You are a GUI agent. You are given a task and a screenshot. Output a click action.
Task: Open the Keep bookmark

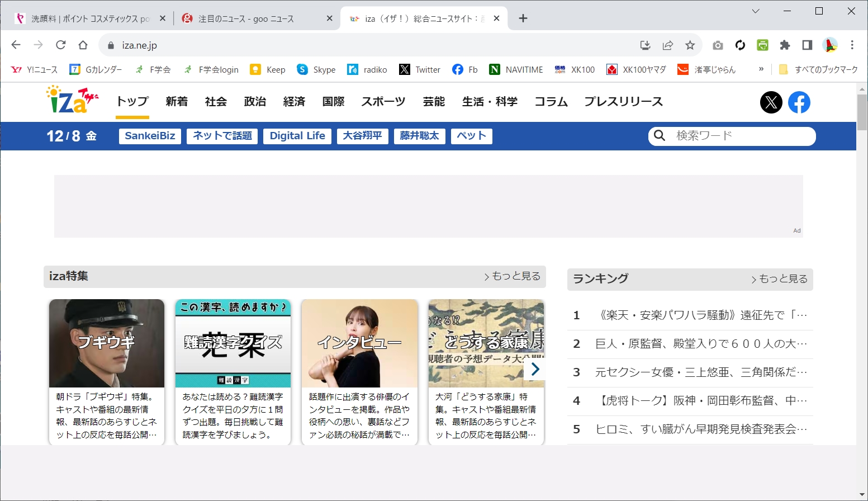click(268, 69)
